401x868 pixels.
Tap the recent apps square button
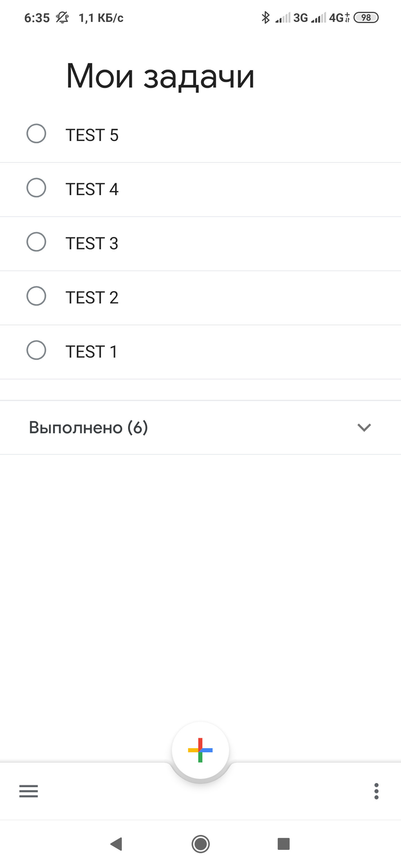(284, 844)
